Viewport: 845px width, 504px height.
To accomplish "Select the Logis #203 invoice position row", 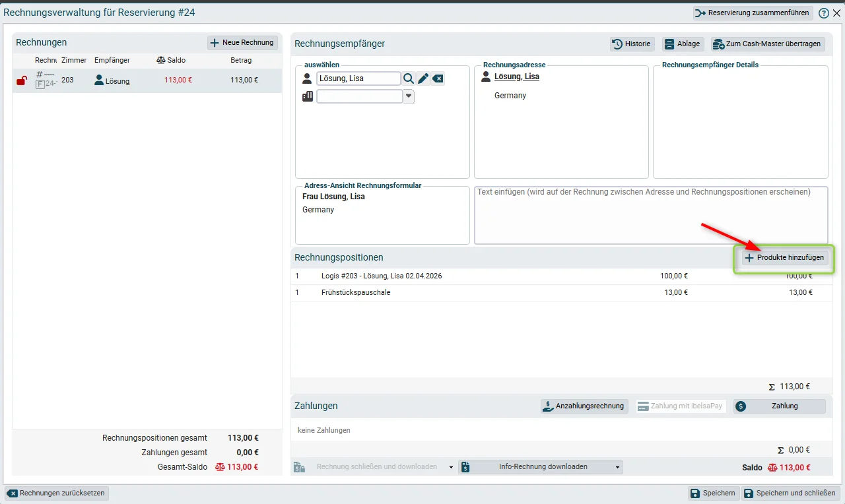I will tap(562, 276).
